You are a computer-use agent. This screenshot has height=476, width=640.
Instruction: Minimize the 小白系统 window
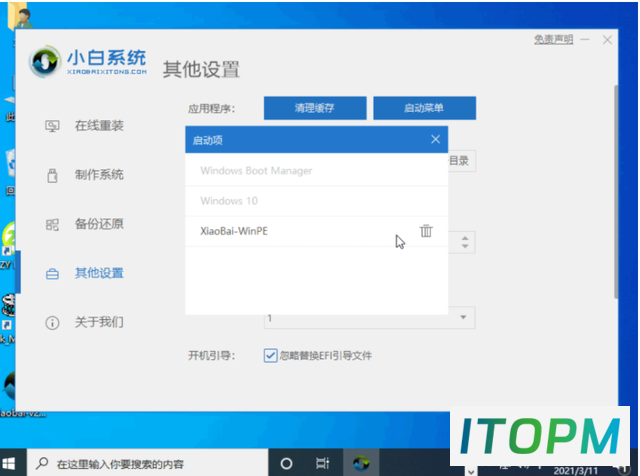click(x=585, y=40)
